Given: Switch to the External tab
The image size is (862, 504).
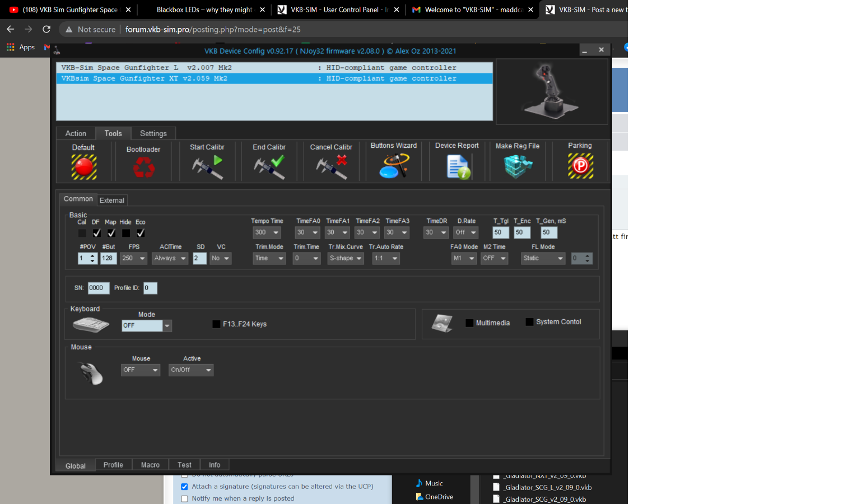Looking at the screenshot, I should (112, 200).
